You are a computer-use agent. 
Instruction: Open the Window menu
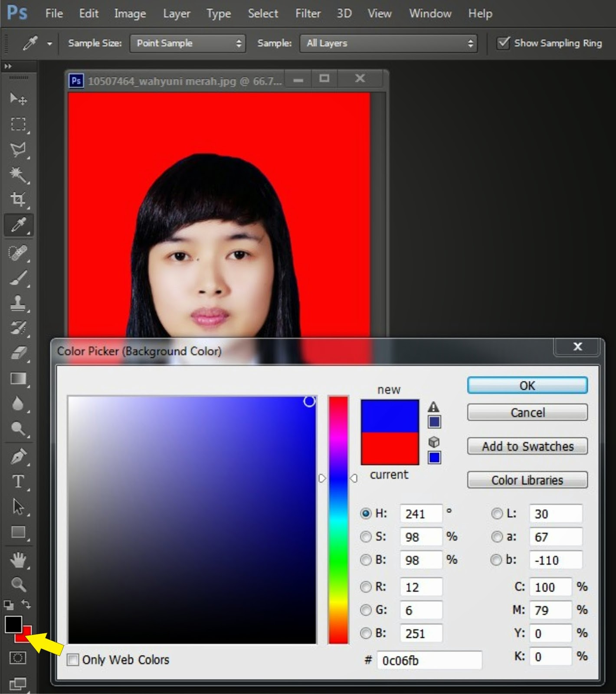coord(430,14)
